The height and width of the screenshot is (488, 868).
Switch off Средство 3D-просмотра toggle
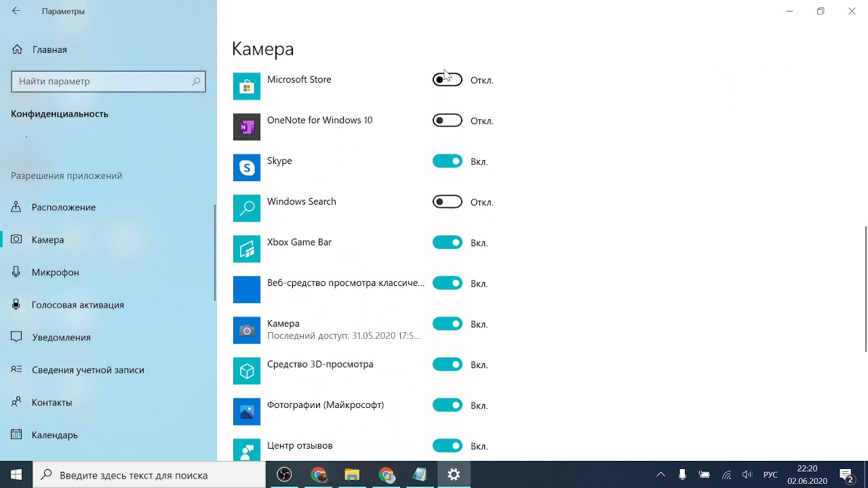pos(448,365)
